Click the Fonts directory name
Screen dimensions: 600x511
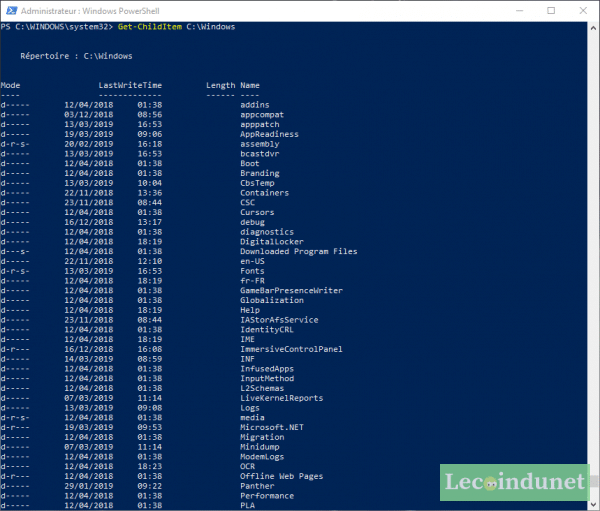(x=253, y=271)
